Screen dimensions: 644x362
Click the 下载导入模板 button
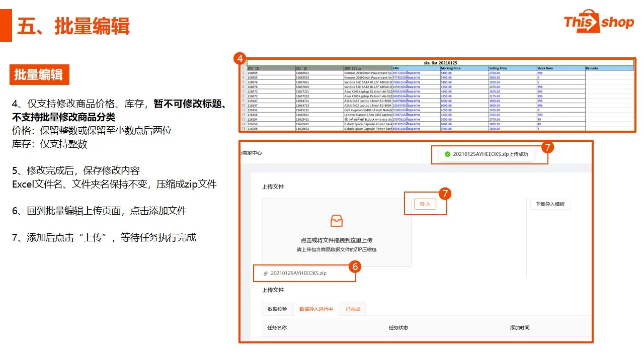[x=550, y=204]
